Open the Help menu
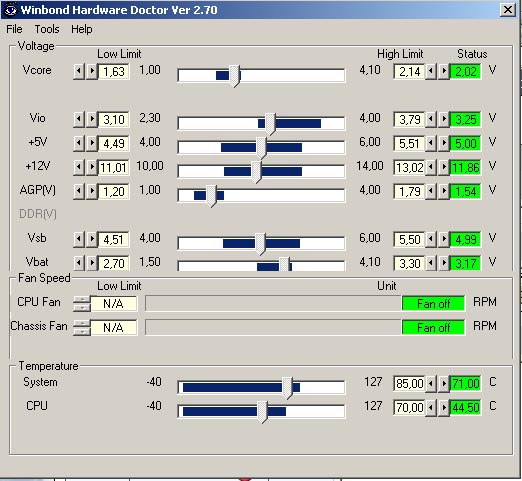This screenshot has width=522, height=481. click(81, 29)
